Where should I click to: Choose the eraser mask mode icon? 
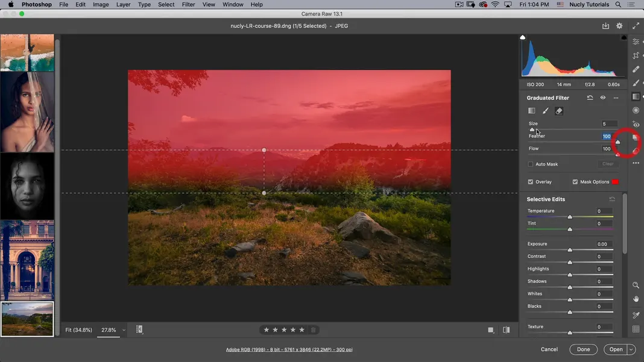point(559,111)
